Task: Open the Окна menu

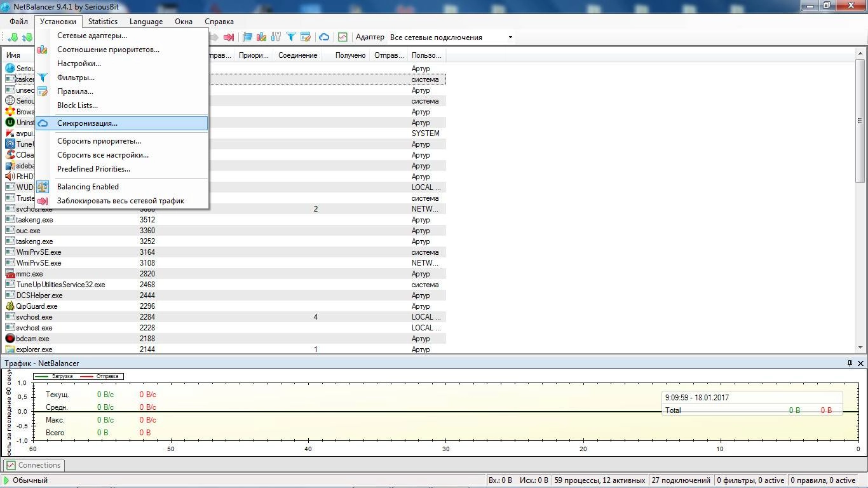Action: [x=184, y=22]
